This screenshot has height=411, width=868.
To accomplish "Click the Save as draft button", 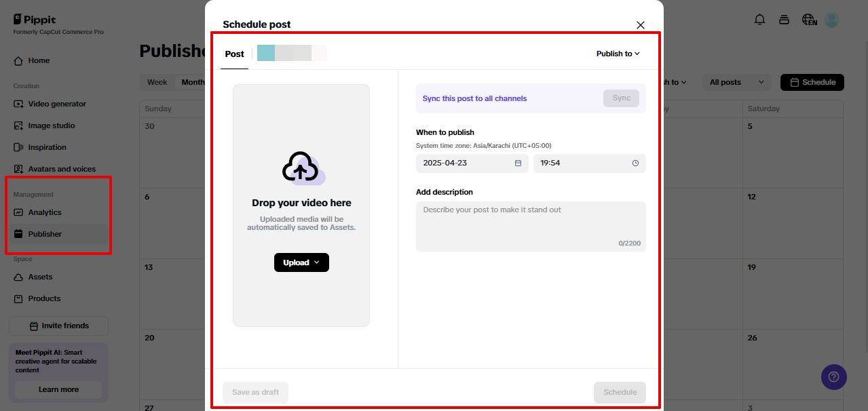I will [x=255, y=392].
